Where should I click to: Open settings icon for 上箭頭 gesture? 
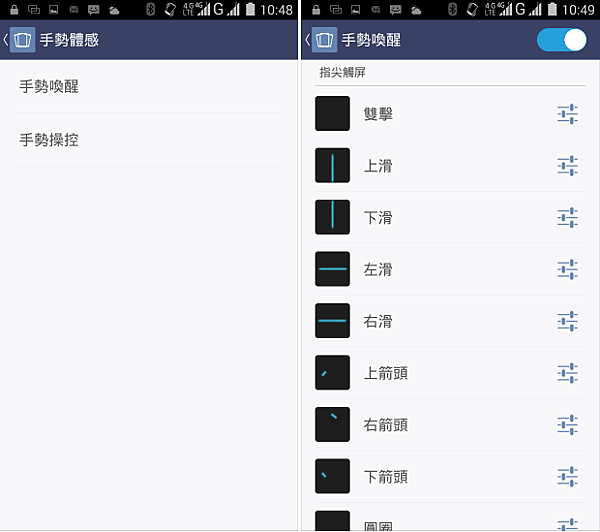tap(567, 373)
